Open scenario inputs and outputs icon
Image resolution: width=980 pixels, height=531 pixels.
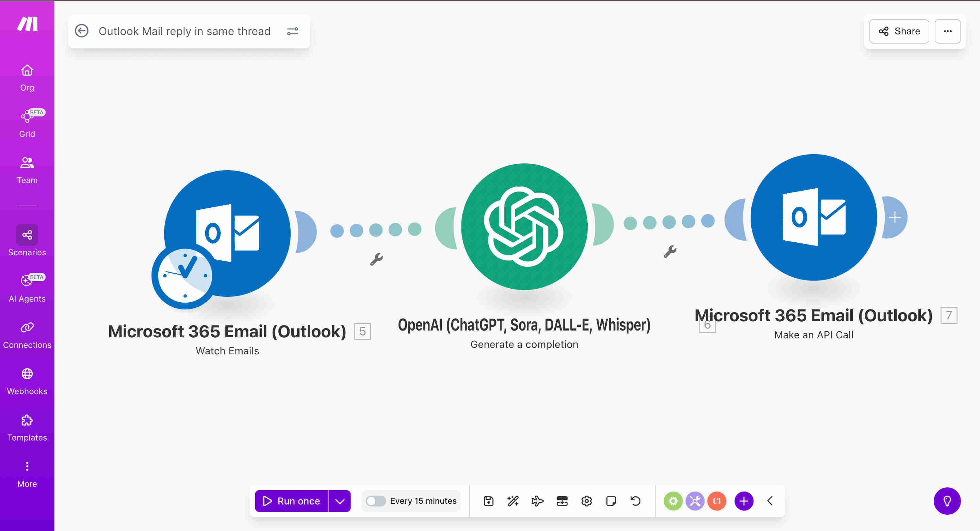click(562, 501)
